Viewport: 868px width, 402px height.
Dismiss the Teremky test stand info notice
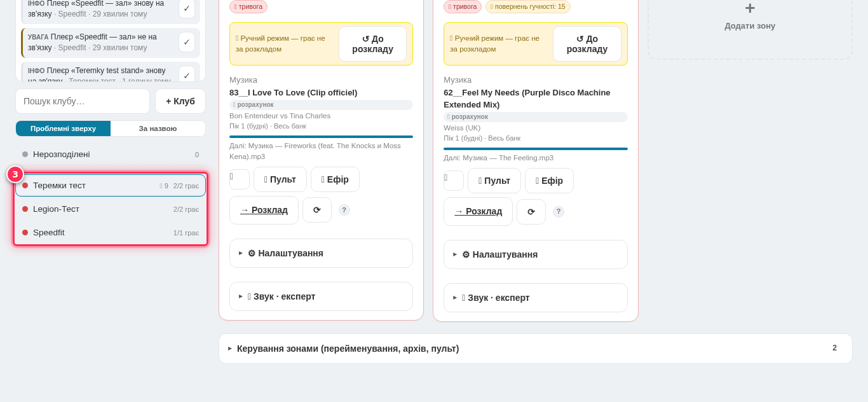click(186, 74)
